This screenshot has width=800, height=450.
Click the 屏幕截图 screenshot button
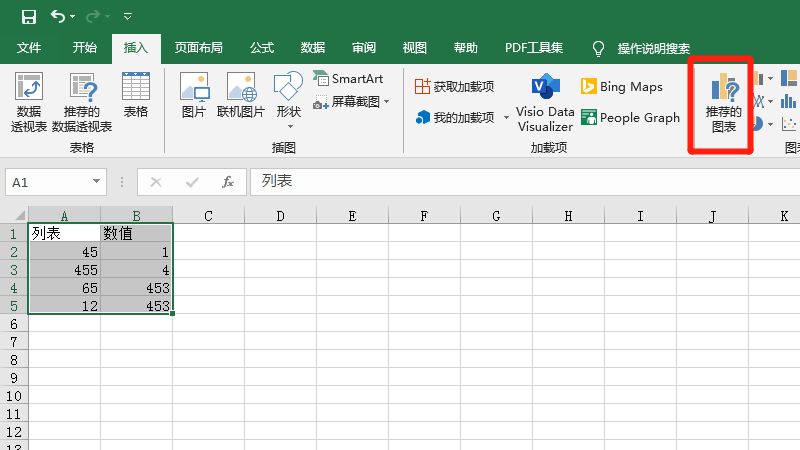(x=347, y=102)
